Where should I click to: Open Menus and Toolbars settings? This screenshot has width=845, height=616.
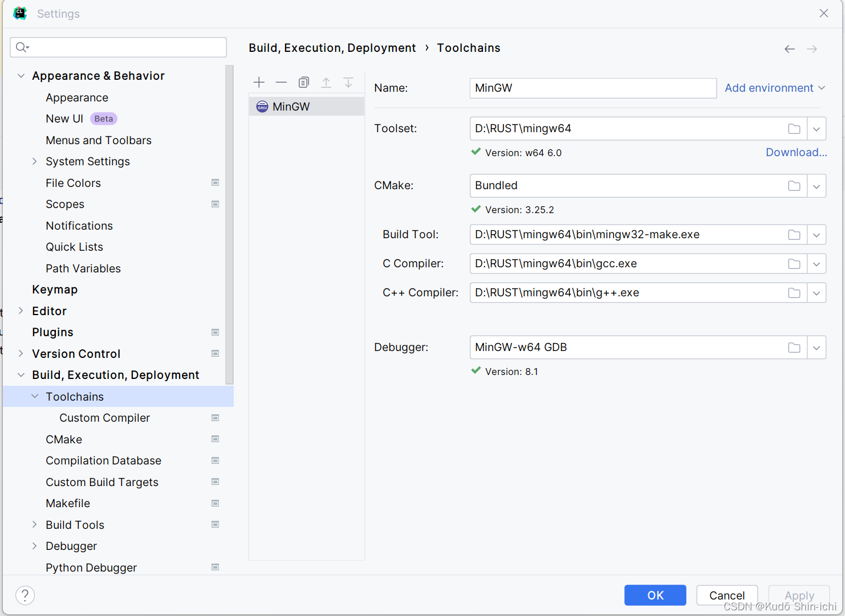(x=99, y=140)
